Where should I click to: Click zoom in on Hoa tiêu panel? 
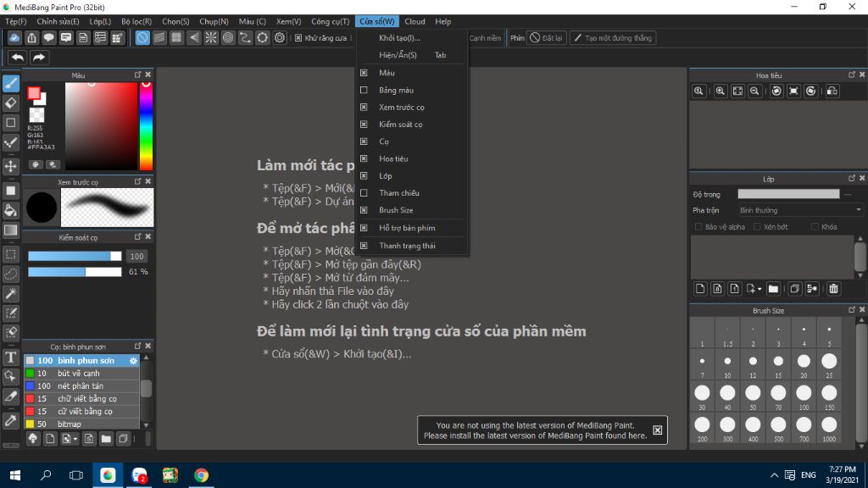coord(721,91)
